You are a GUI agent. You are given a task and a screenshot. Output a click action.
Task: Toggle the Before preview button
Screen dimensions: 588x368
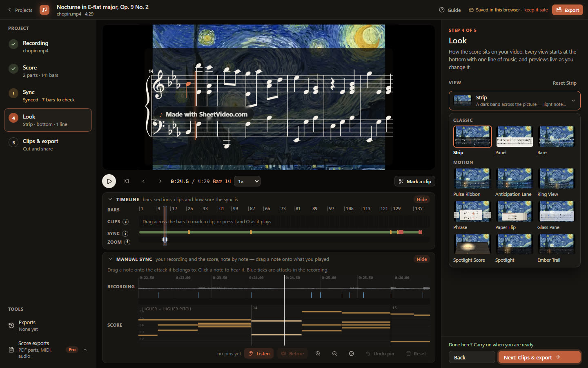pos(292,354)
